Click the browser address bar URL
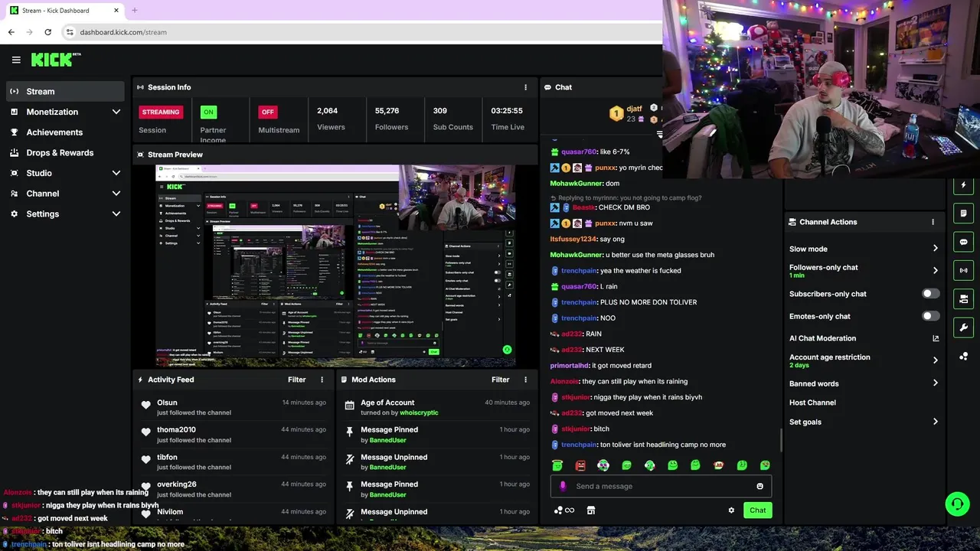The image size is (980, 551). point(123,32)
